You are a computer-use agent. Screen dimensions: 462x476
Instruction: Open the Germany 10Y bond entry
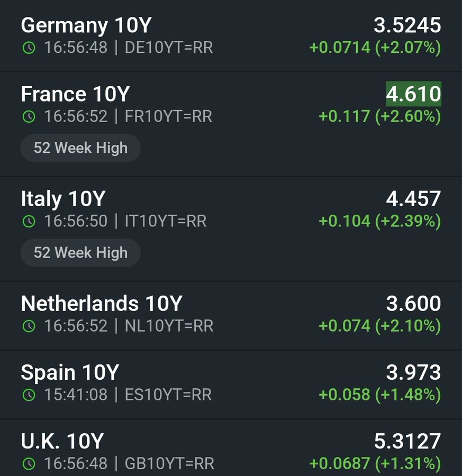231,36
